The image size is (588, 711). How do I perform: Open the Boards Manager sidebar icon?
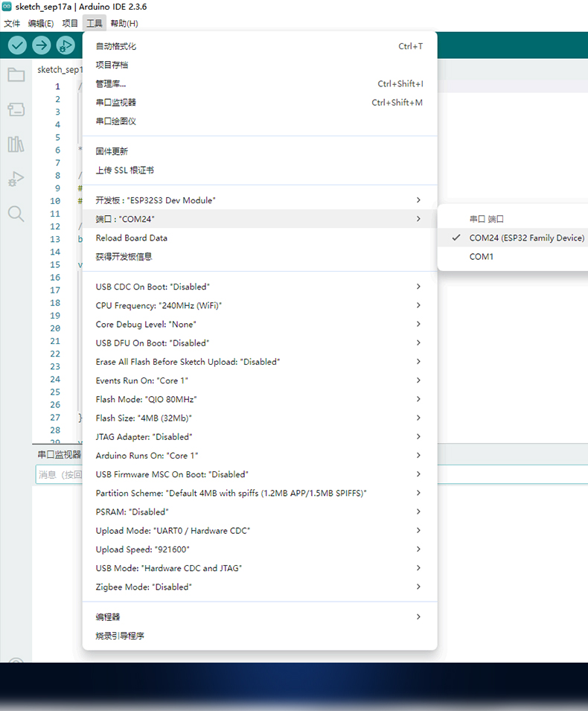(x=16, y=109)
